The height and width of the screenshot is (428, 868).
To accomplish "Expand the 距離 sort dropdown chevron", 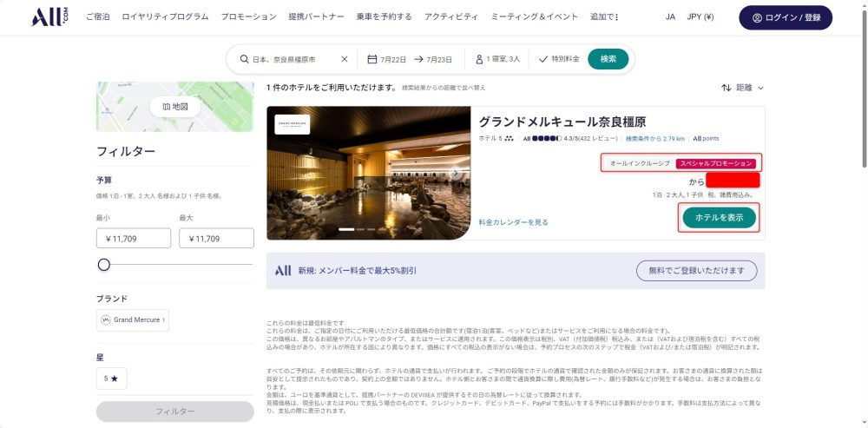I will [760, 88].
